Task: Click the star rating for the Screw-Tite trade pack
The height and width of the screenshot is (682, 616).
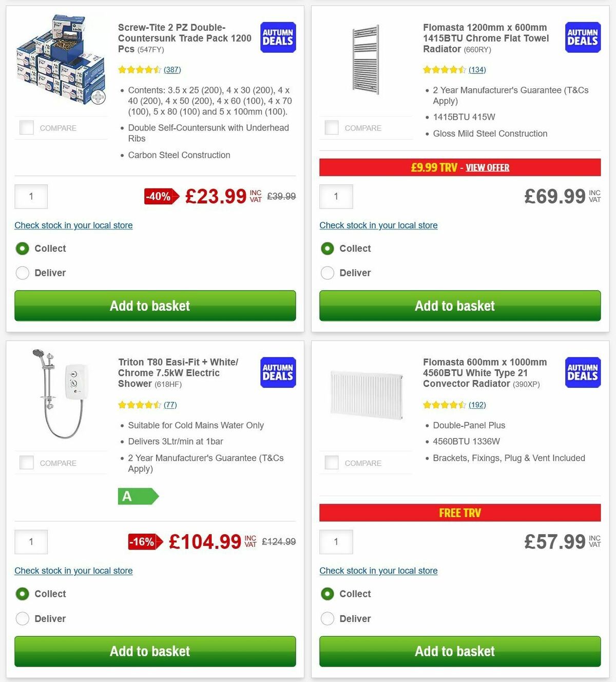Action: [x=140, y=69]
